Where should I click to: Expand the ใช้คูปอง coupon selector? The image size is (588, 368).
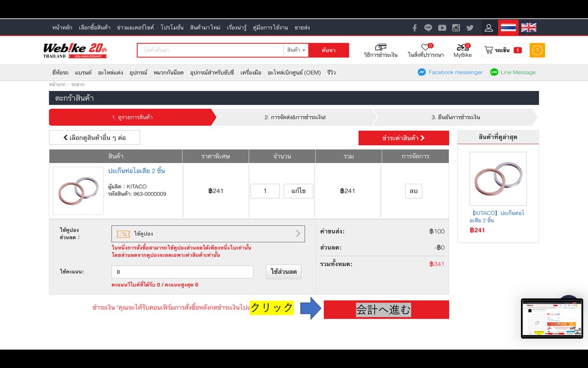tap(208, 234)
